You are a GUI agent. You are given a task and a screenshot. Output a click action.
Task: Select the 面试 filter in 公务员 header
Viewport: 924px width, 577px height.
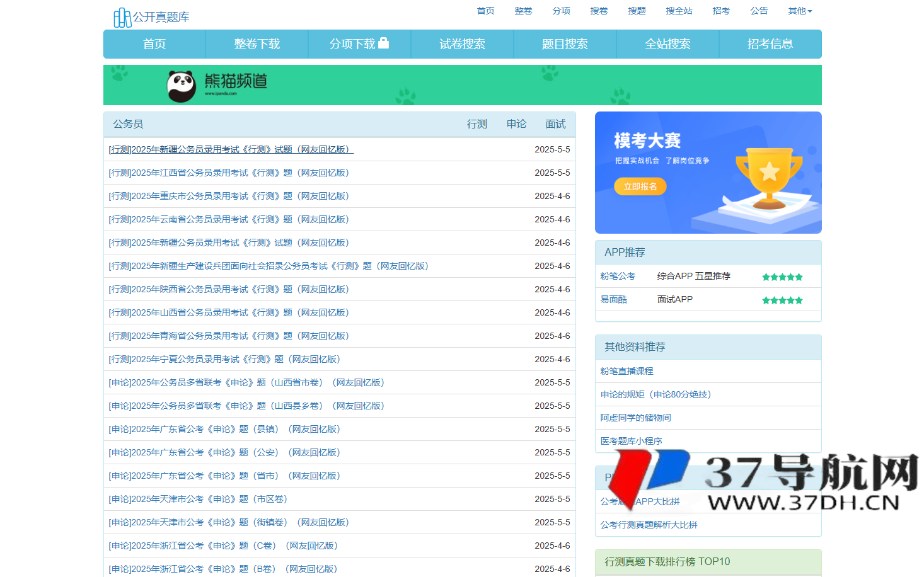click(555, 124)
